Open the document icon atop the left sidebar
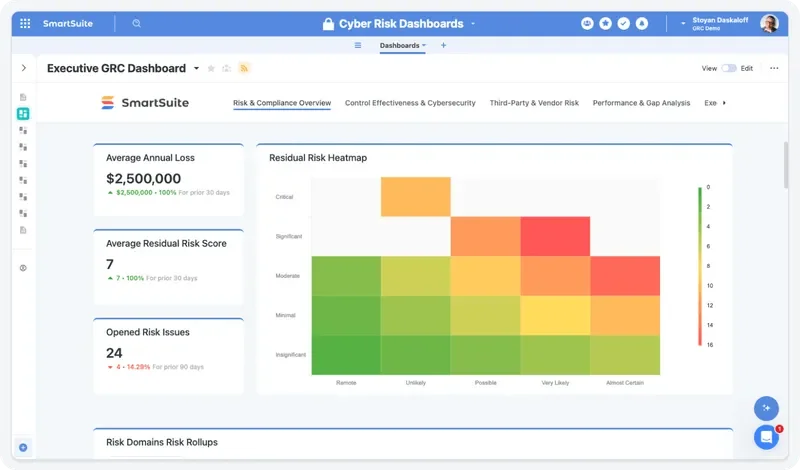Image resolution: width=800 pixels, height=470 pixels. click(x=23, y=97)
